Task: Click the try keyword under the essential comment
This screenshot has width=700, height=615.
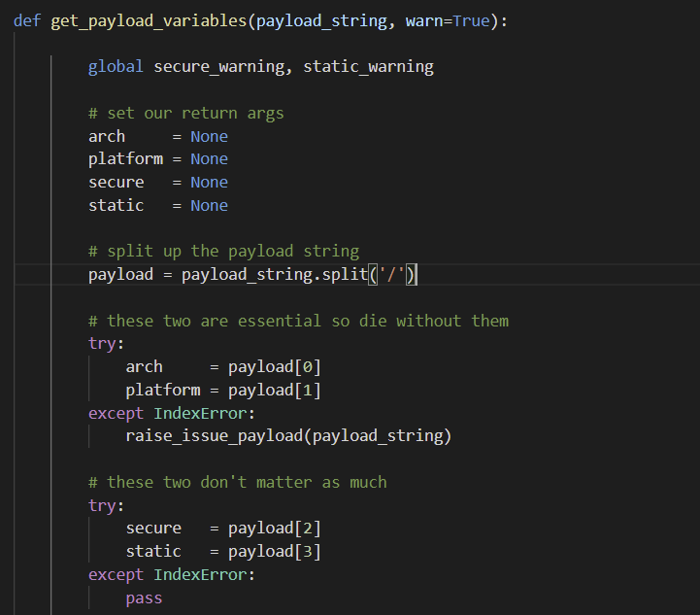Action: pos(102,344)
